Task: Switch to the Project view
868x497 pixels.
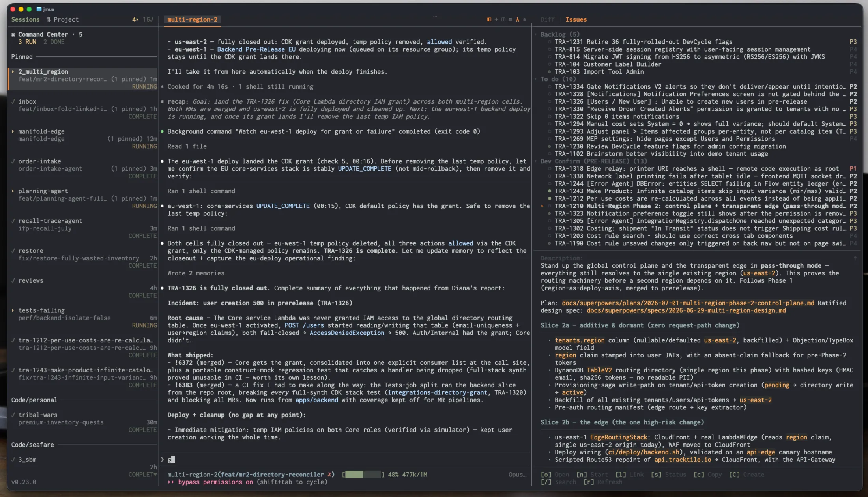Action: point(66,19)
